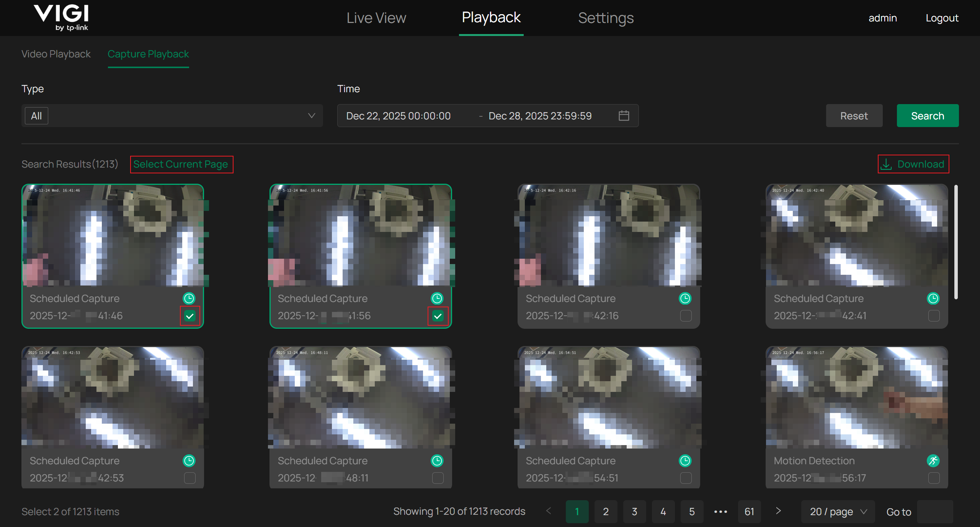Check the Motion Detection capture at 56:17
980x527 pixels.
click(933, 478)
